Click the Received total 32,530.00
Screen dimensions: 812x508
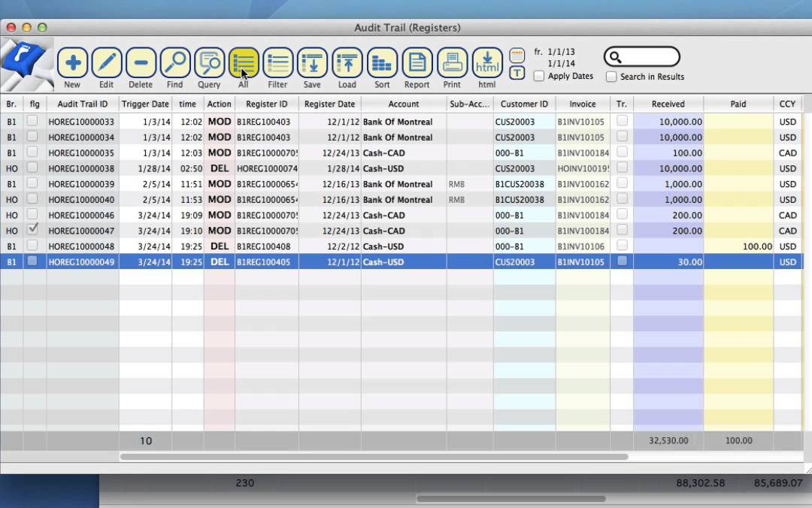(668, 440)
